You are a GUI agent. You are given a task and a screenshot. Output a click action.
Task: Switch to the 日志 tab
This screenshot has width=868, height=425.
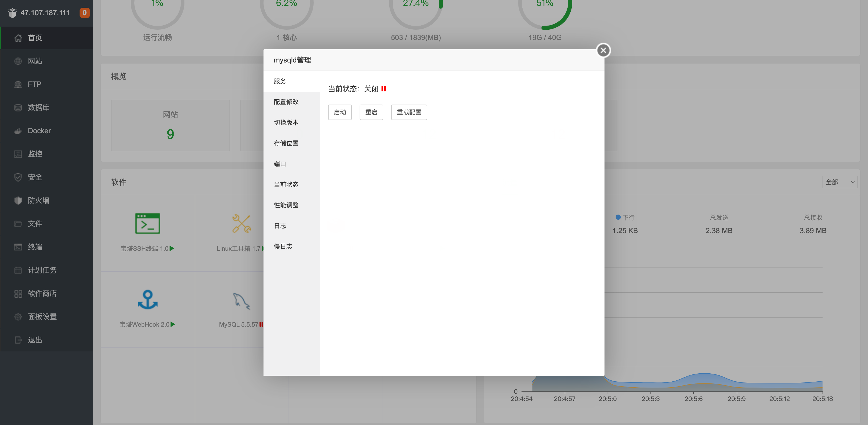tap(291, 226)
